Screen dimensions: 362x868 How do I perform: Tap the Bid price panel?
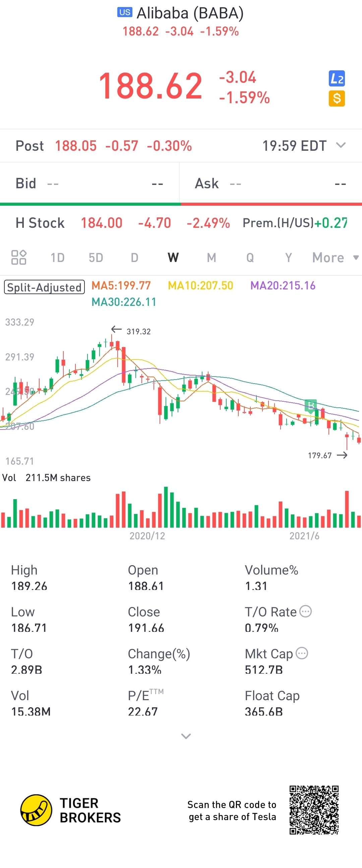pos(89,183)
